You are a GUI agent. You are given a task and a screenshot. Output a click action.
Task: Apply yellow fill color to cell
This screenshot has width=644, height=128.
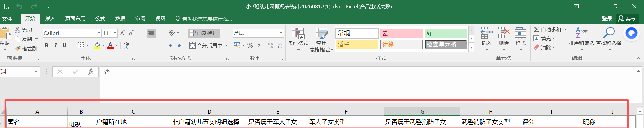(97, 45)
